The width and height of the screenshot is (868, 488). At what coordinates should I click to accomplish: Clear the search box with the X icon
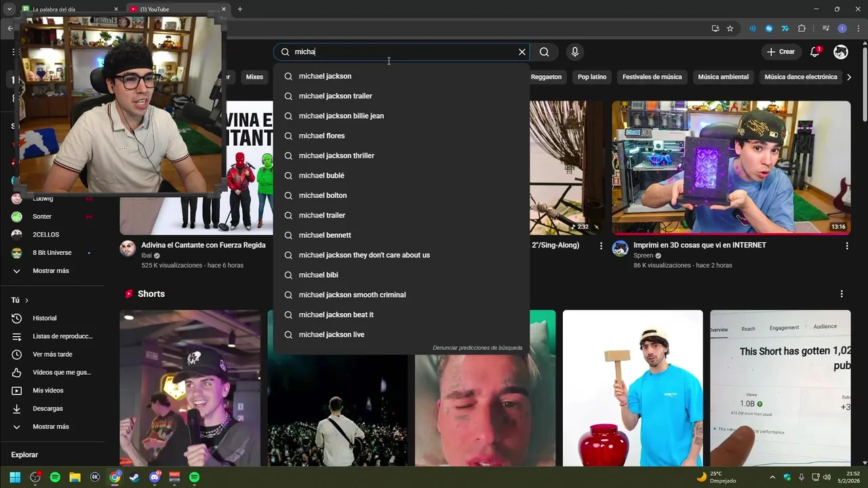click(x=522, y=52)
